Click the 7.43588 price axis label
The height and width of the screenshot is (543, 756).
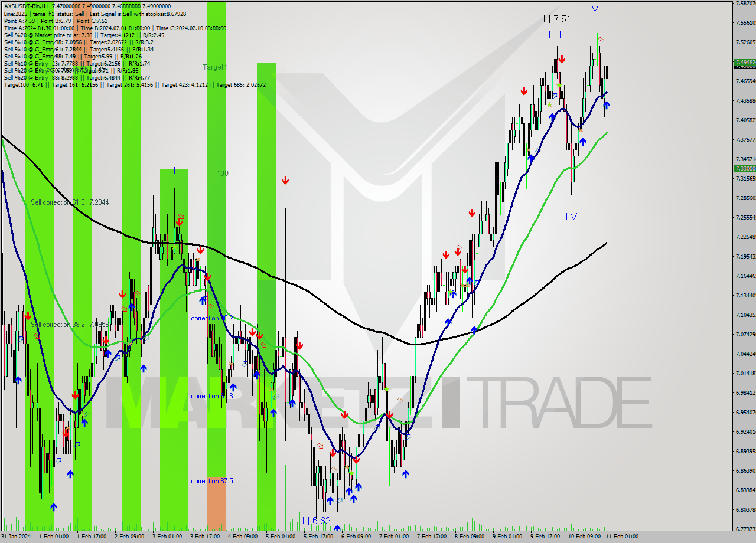point(744,100)
